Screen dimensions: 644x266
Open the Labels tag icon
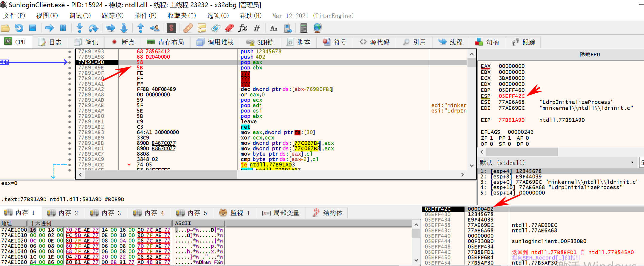(x=215, y=28)
